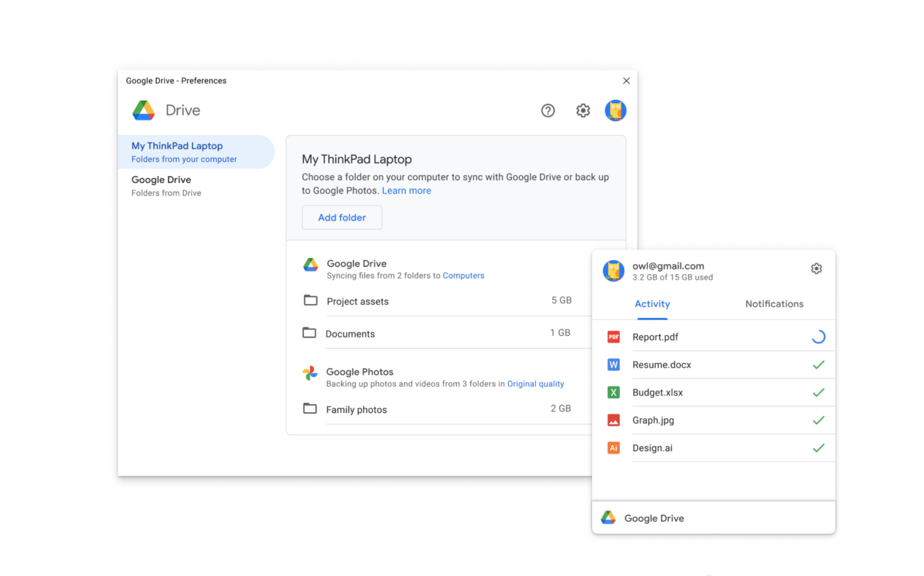Click the Google Drive logo in Preferences header
Screen dimensions: 924x576
144,110
